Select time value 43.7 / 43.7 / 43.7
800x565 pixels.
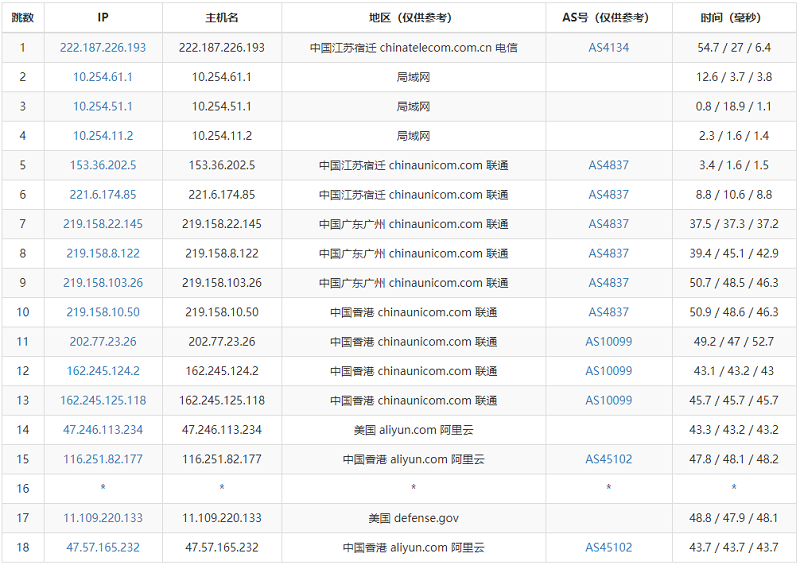click(x=734, y=548)
